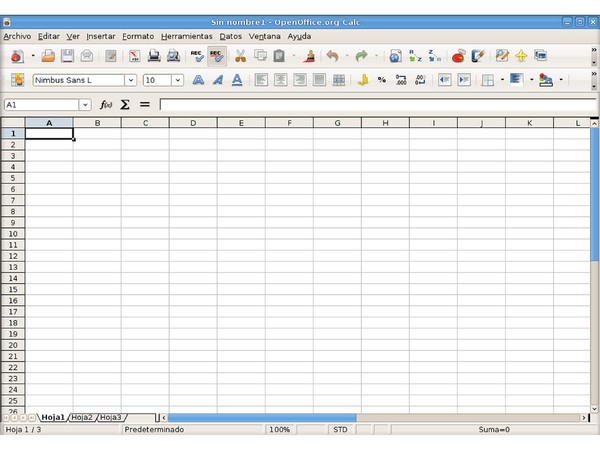
Task: Open Borders dropdown arrow
Action: [x=502, y=80]
